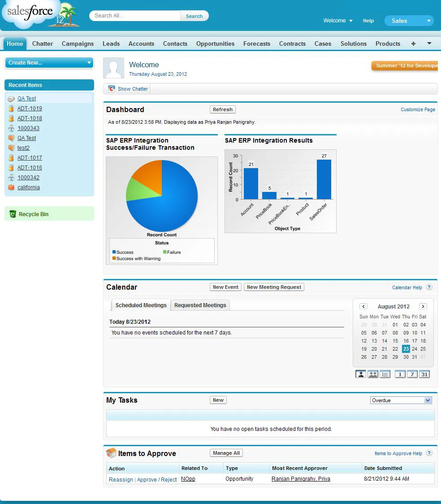The image size is (441, 504).
Task: Click New Meeting Request button
Action: pyautogui.click(x=274, y=287)
